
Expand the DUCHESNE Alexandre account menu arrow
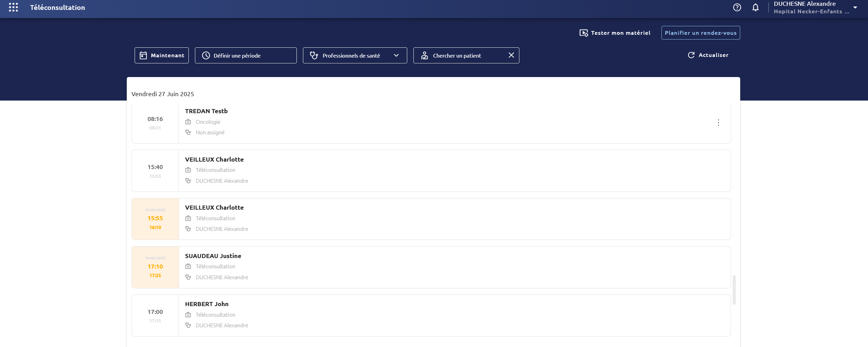point(855,7)
